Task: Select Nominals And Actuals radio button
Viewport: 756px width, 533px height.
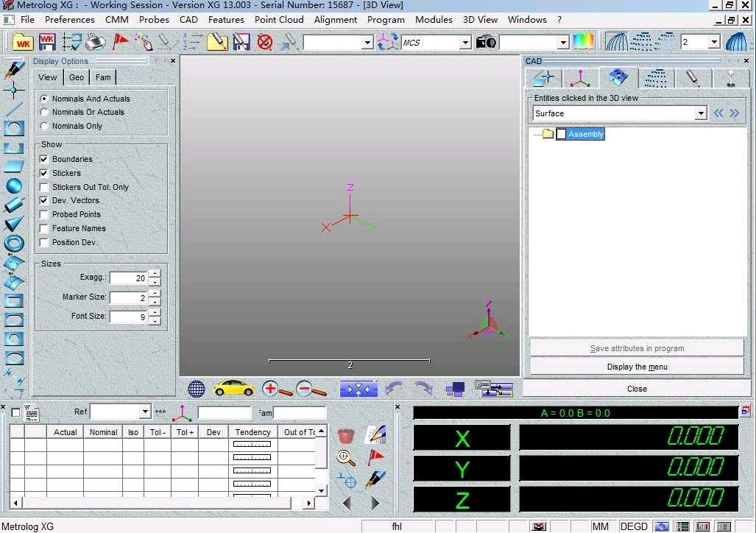Action: [44, 99]
